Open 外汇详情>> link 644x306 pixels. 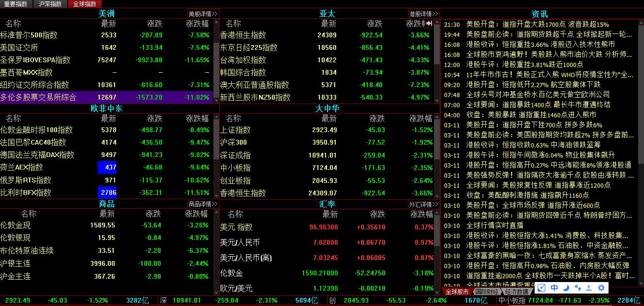[424, 204]
